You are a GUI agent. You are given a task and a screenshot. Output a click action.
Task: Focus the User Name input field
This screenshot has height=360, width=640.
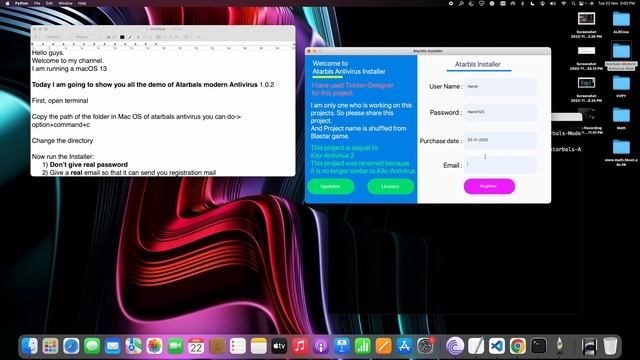point(500,87)
